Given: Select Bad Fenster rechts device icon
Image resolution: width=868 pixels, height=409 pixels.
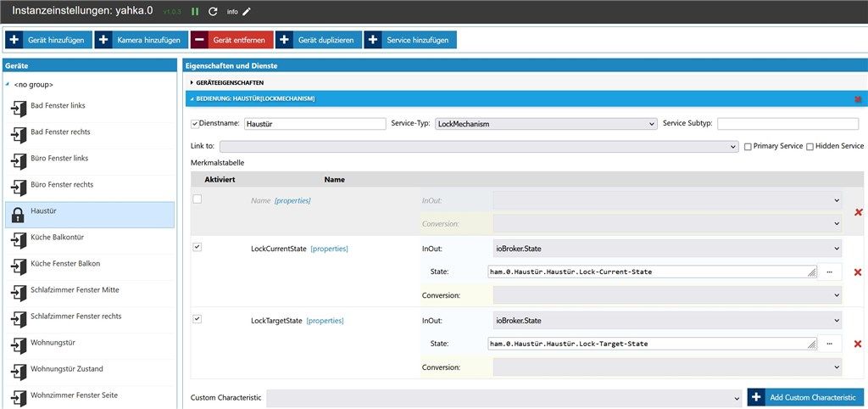Looking at the screenshot, I should coord(19,135).
